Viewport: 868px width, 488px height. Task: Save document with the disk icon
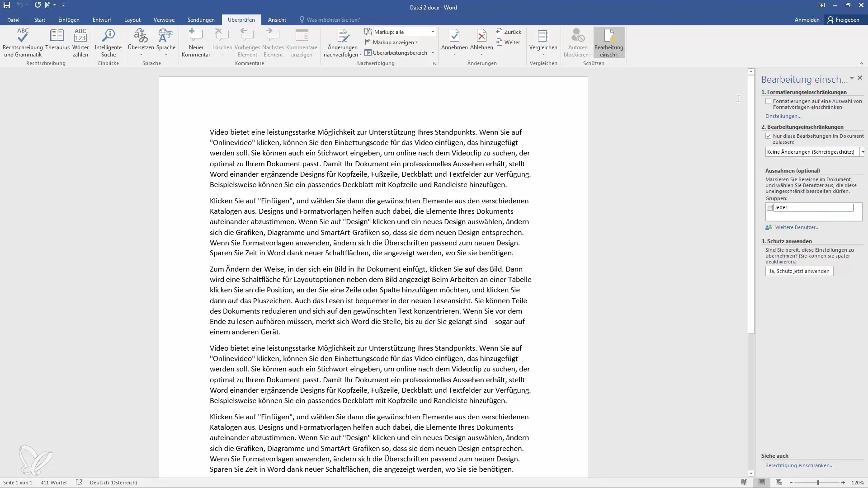pos(7,5)
